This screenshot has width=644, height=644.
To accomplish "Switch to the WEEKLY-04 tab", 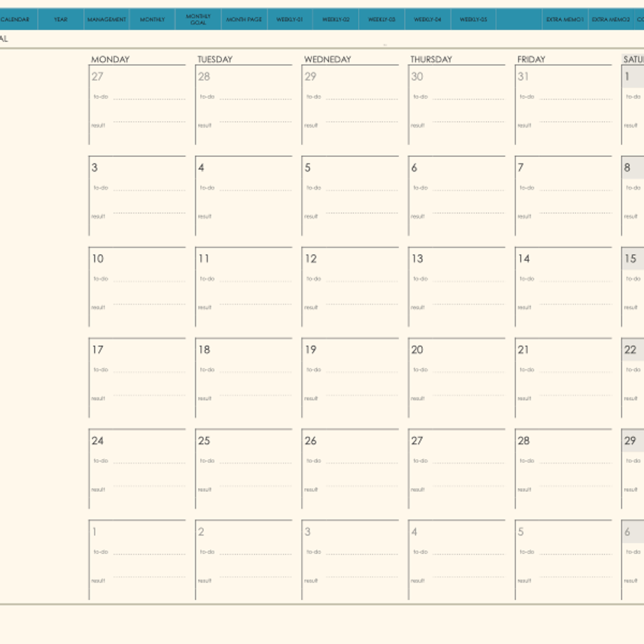I will point(428,20).
